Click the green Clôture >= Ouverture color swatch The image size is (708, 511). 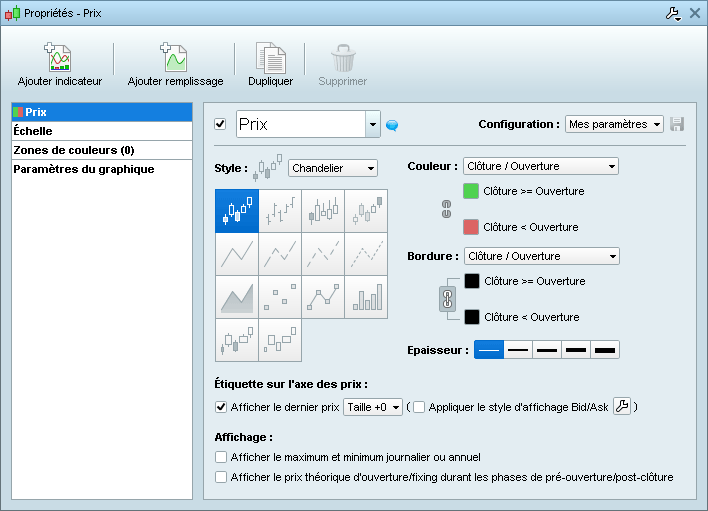[471, 190]
